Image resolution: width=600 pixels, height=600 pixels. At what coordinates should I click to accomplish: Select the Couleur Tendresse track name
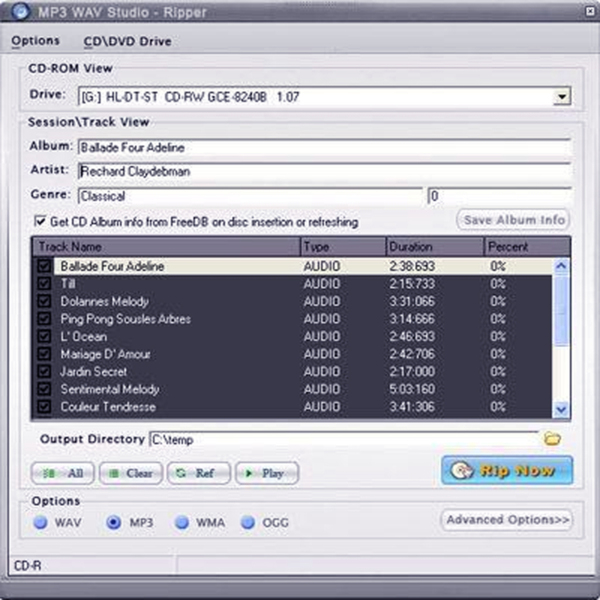pos(108,407)
